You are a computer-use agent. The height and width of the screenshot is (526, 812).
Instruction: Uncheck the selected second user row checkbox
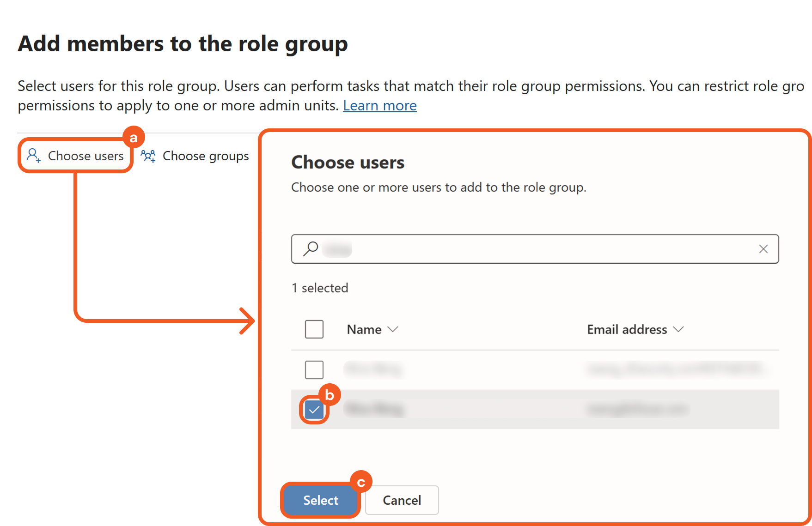[314, 410]
